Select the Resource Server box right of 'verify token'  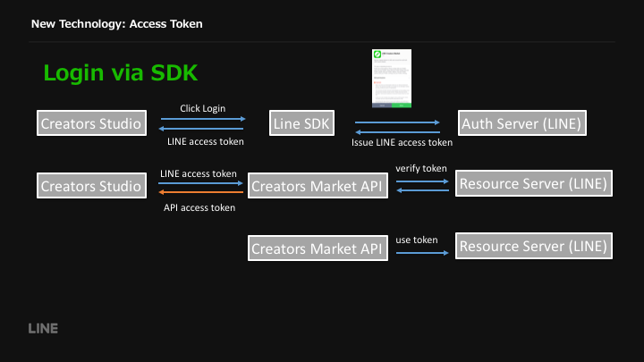pos(534,184)
